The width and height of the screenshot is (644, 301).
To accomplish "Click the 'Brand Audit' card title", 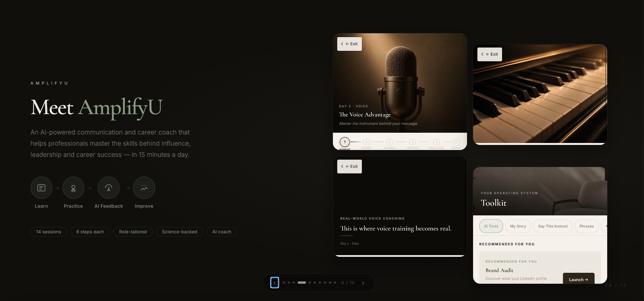I will pos(499,270).
